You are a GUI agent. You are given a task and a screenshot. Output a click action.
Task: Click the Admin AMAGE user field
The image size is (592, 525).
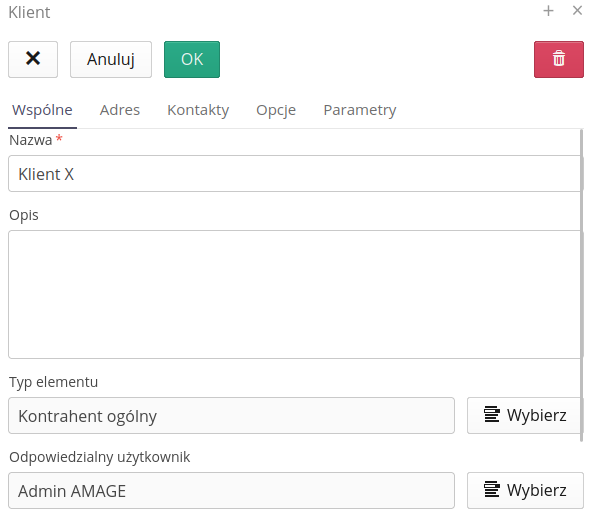(x=231, y=491)
